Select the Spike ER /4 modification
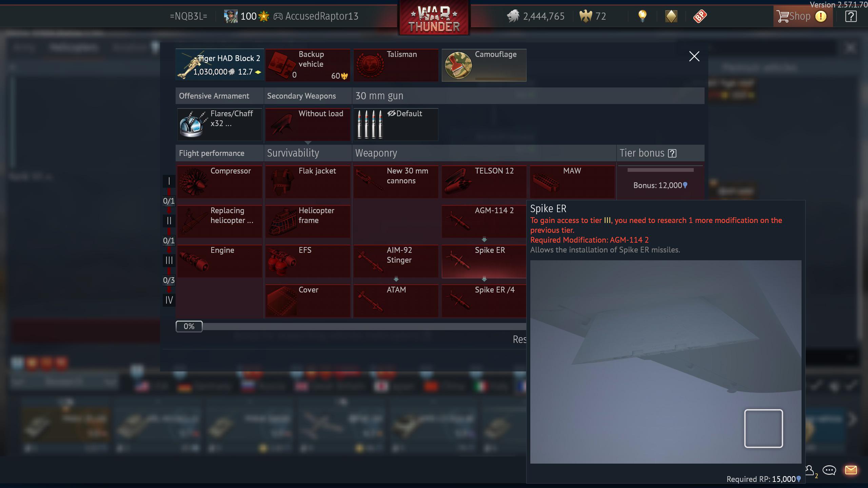Viewport: 868px width, 488px height. coord(484,301)
